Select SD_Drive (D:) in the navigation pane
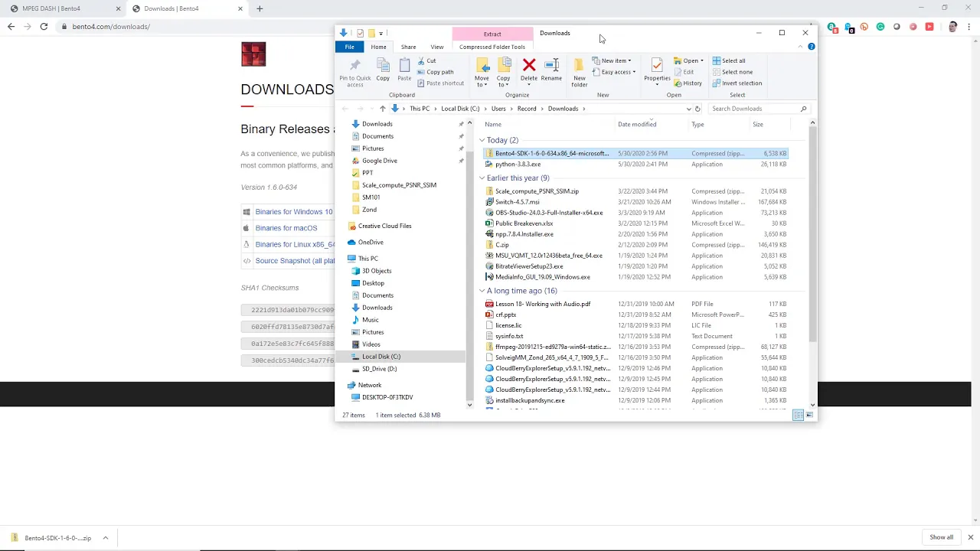The image size is (980, 551). click(379, 369)
